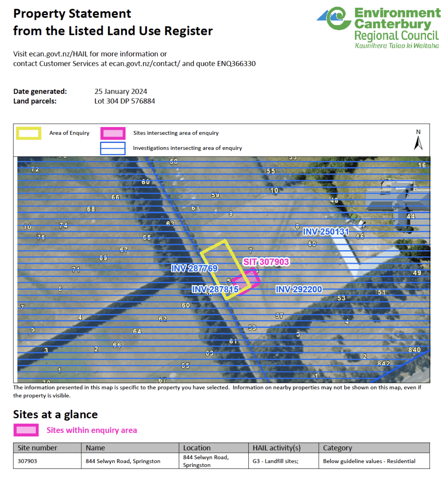Click the HAIL activity(s) column header
448x482 pixels.
(276, 448)
